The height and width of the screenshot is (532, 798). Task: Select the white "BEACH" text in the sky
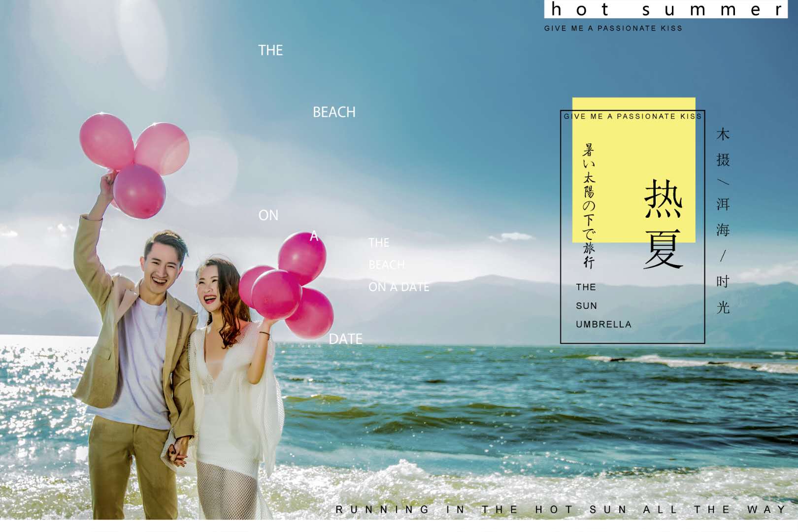(334, 112)
